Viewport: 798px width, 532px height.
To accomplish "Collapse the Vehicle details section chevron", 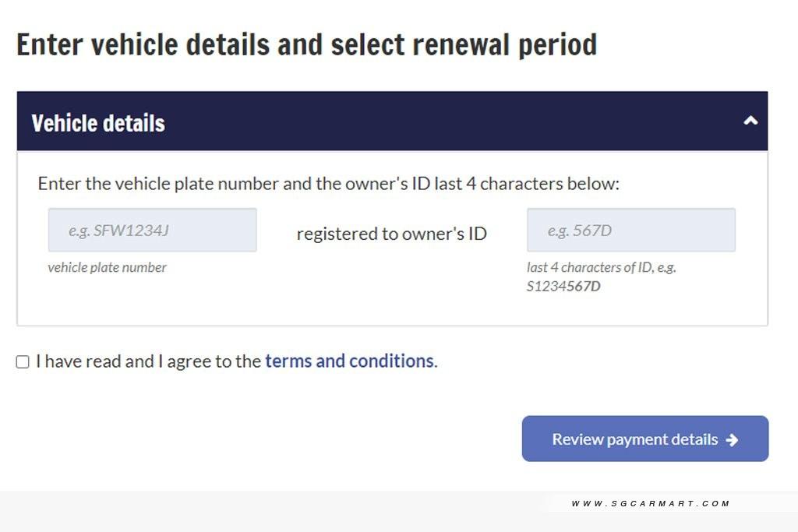I will point(750,122).
